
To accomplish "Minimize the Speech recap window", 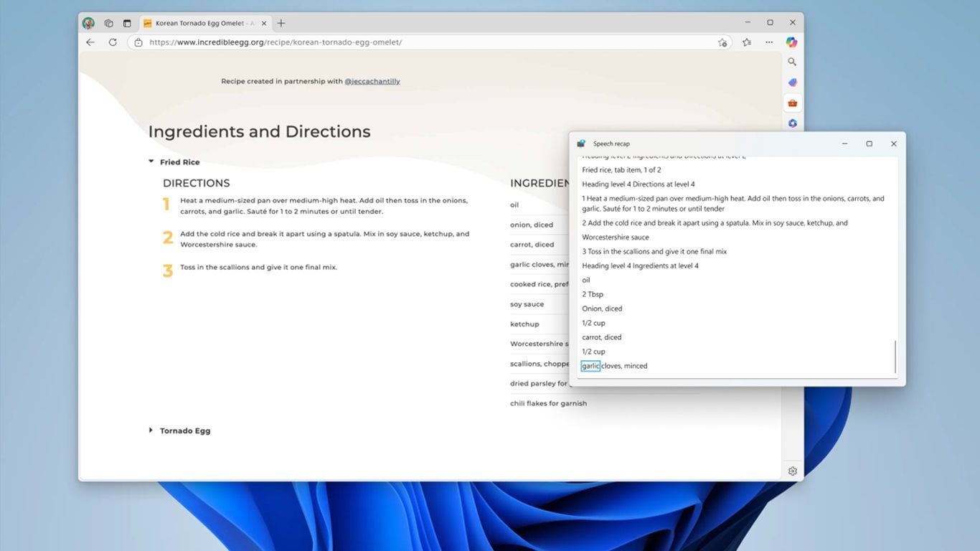I will pos(844,143).
